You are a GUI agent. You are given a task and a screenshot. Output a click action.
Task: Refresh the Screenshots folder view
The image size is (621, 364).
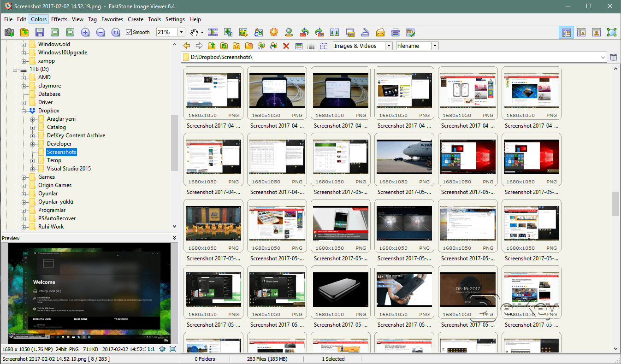[224, 46]
